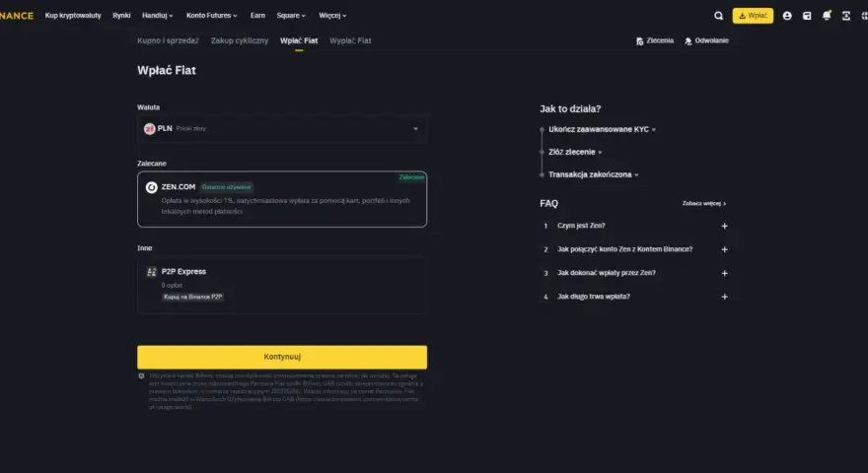
Task: Click the 'Ostatnio używane' badge
Action: 227,187
